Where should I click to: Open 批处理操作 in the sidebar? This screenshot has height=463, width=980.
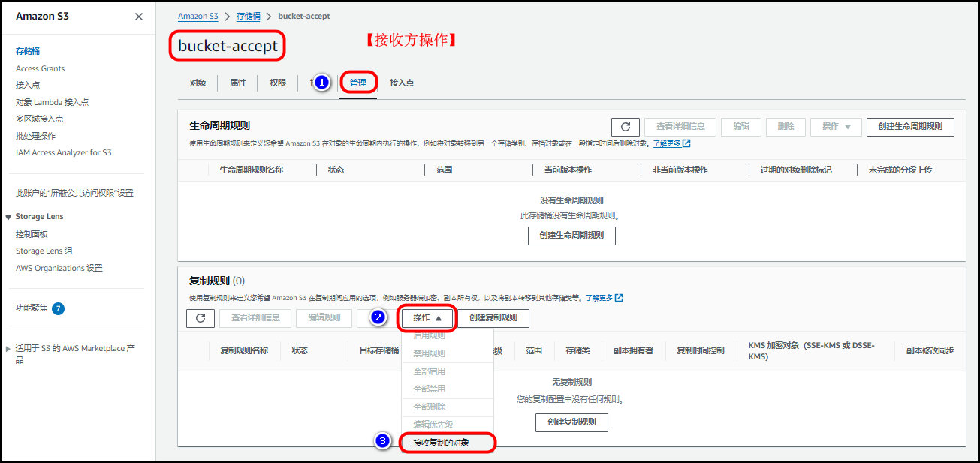(36, 136)
